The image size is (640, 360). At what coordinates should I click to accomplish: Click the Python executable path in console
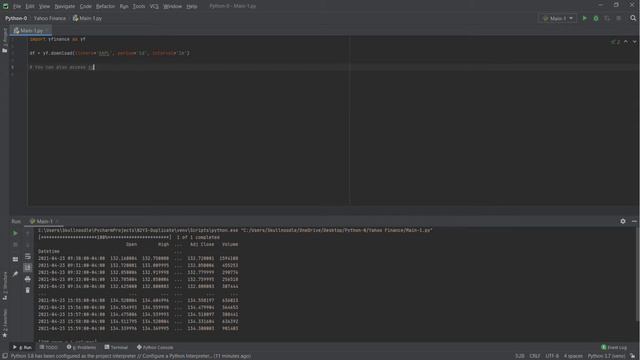click(x=138, y=230)
